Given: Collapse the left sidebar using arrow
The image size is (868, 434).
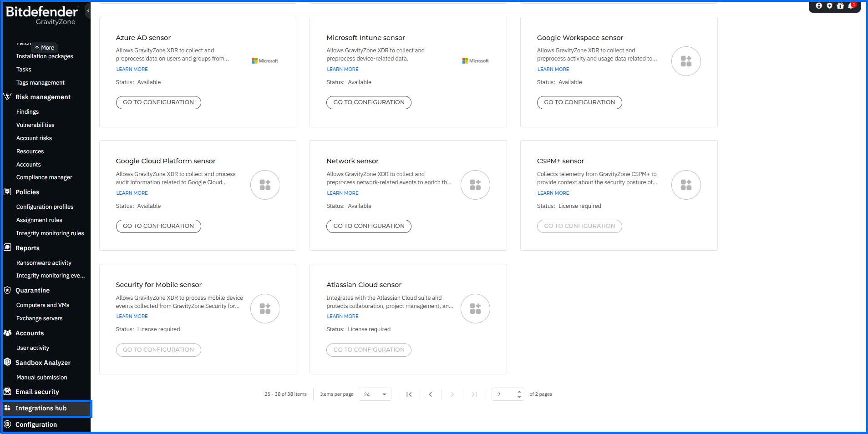Looking at the screenshot, I should (x=88, y=10).
